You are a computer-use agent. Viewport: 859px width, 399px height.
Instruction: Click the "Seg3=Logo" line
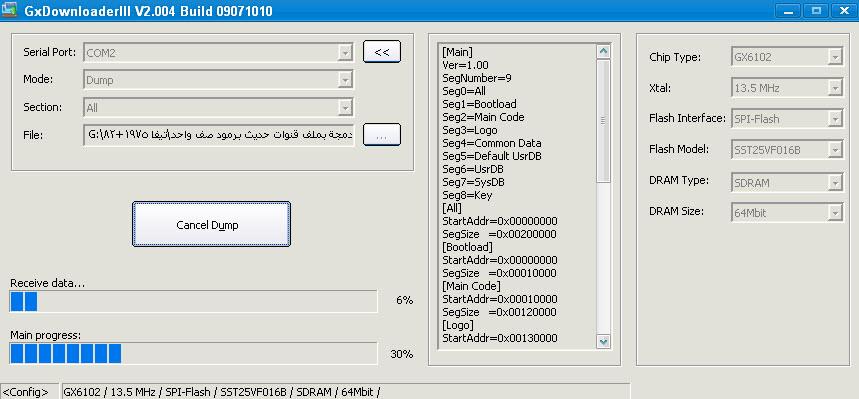(x=469, y=130)
